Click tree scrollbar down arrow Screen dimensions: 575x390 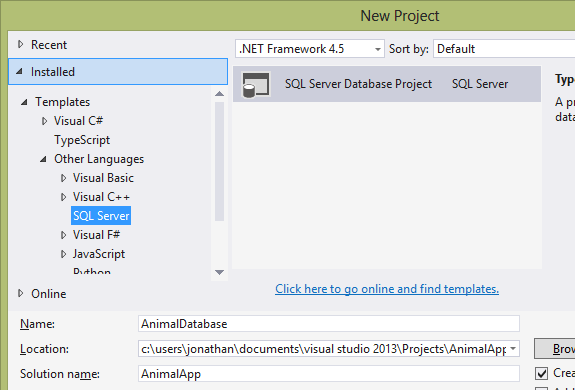[x=219, y=272]
